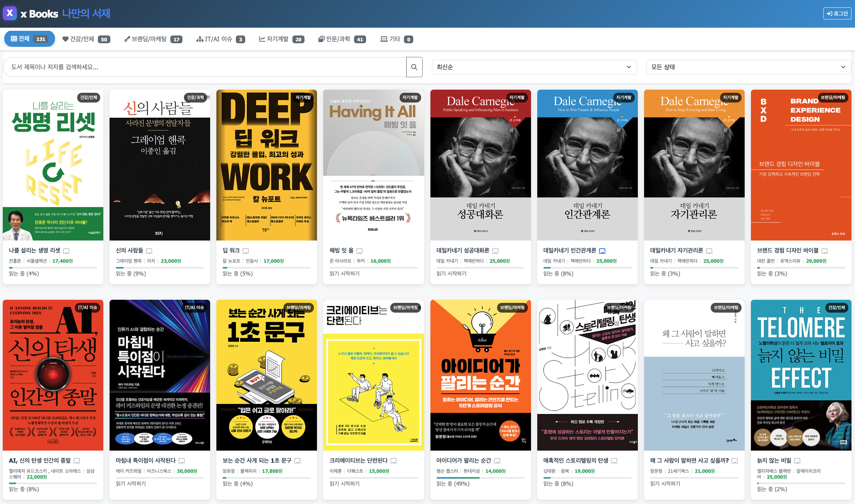Switch to the IT/AI 이슈 tab
This screenshot has width=855, height=504.
click(221, 39)
